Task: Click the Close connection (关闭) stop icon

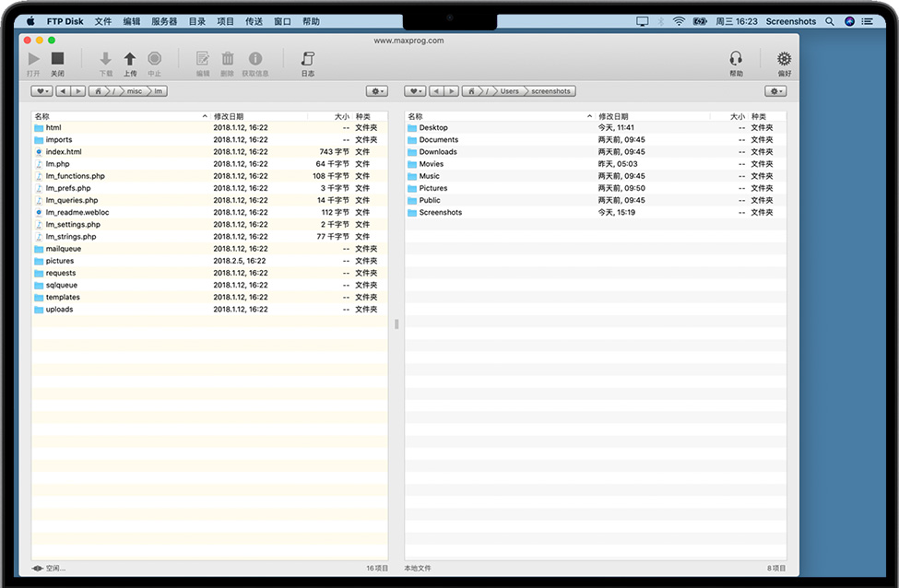Action: click(x=57, y=59)
